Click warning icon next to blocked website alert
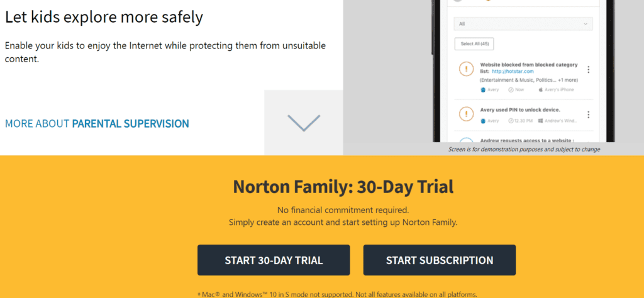Screen dimensions: 644x298 point(466,69)
